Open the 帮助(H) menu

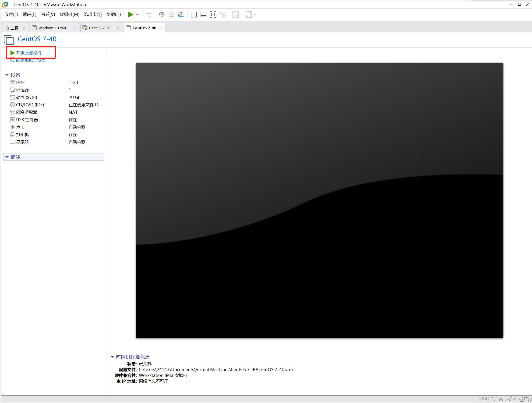point(113,14)
